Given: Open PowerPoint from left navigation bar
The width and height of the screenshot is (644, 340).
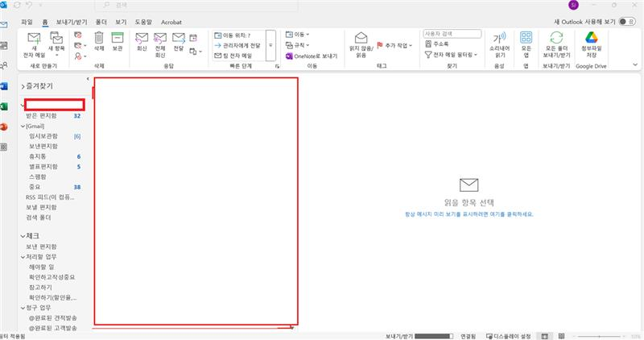Looking at the screenshot, I should (4, 126).
